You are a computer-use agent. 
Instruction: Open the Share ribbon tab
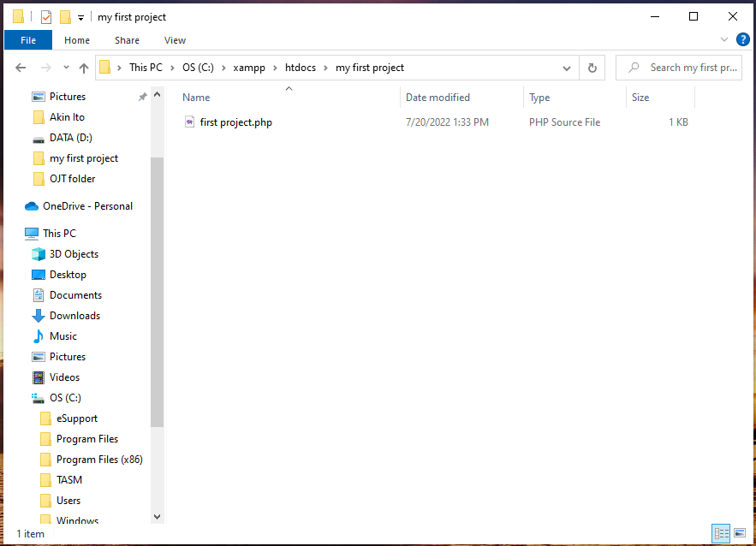coord(127,40)
